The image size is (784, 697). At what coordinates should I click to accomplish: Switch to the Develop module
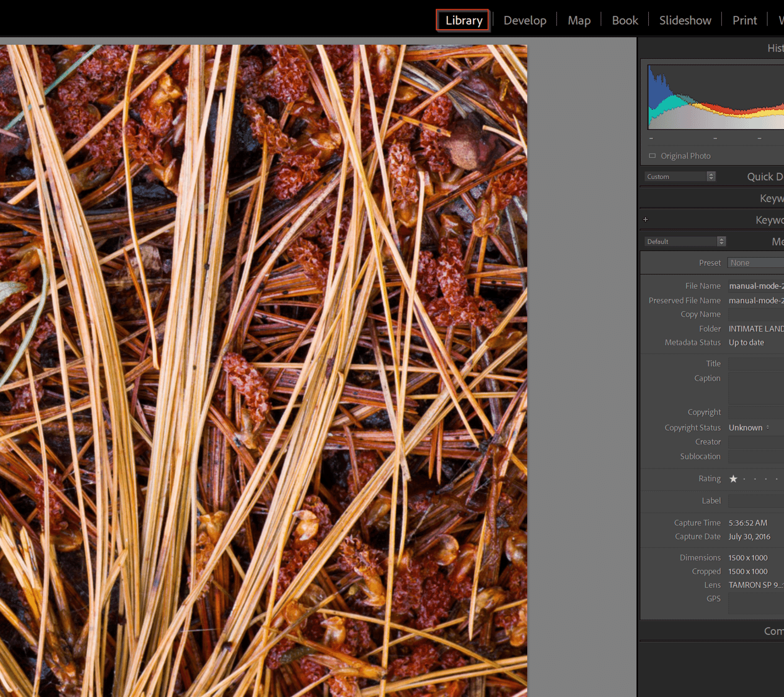pos(525,20)
